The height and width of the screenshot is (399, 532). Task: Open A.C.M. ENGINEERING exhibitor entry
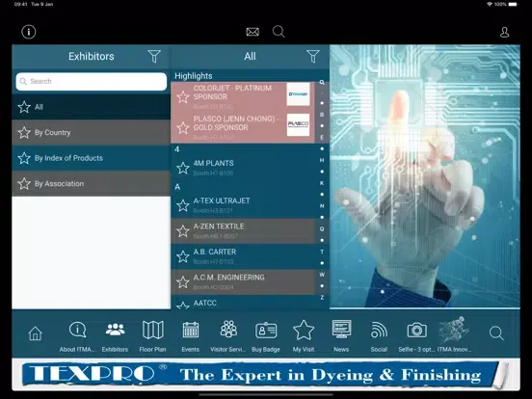click(243, 282)
